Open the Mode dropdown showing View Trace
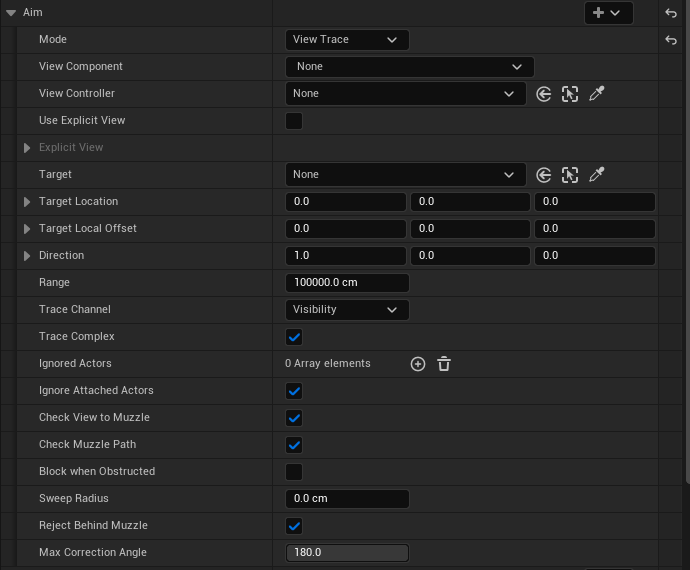Screen dimensions: 690x570 point(347,40)
